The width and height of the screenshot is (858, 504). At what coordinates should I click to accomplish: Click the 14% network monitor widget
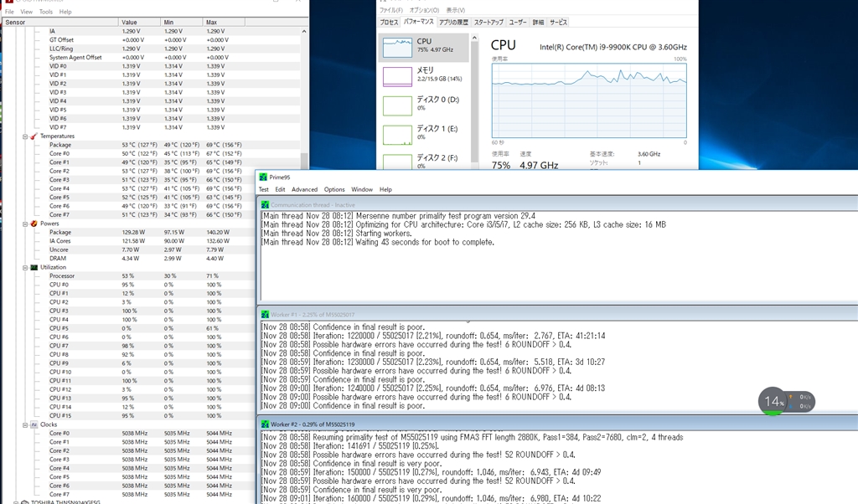[786, 401]
